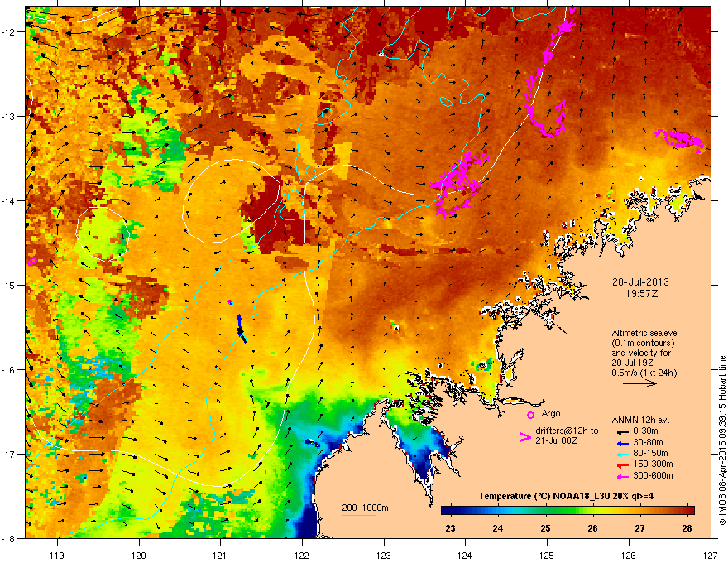Click the date label '20-Jul-2013'
The width and height of the screenshot is (728, 563).
pos(640,282)
